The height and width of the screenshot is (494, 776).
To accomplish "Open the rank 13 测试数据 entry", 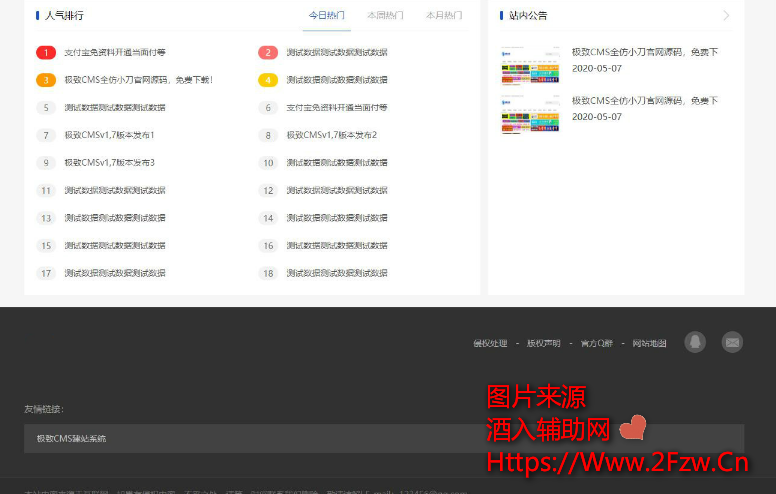I will pyautogui.click(x=115, y=218).
